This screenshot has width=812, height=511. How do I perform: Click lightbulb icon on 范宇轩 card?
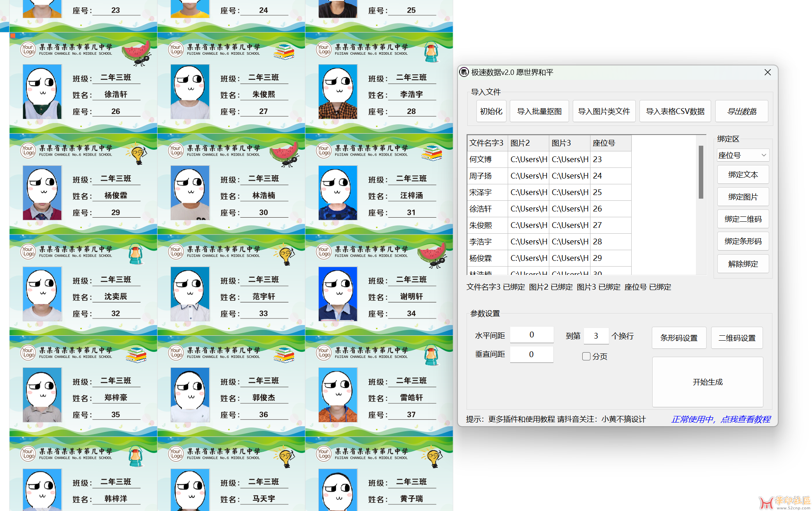pyautogui.click(x=285, y=255)
